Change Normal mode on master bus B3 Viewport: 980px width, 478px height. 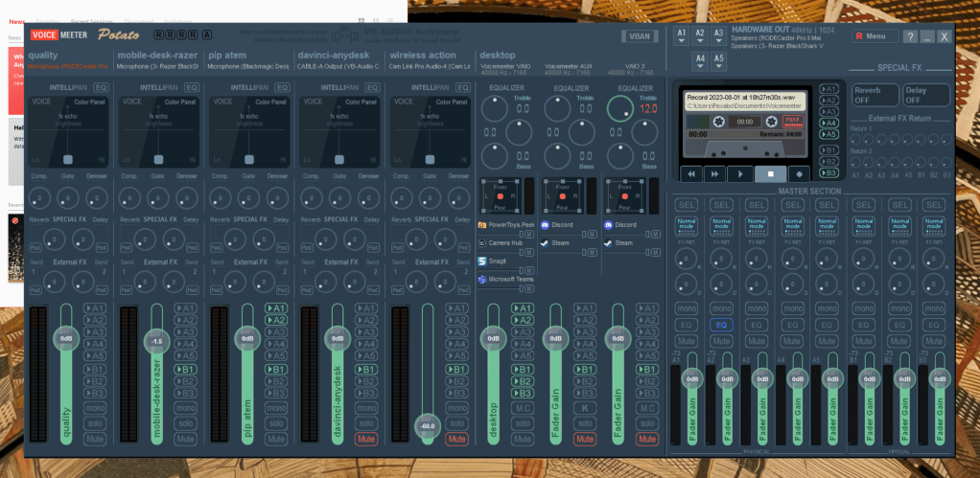[x=934, y=226]
